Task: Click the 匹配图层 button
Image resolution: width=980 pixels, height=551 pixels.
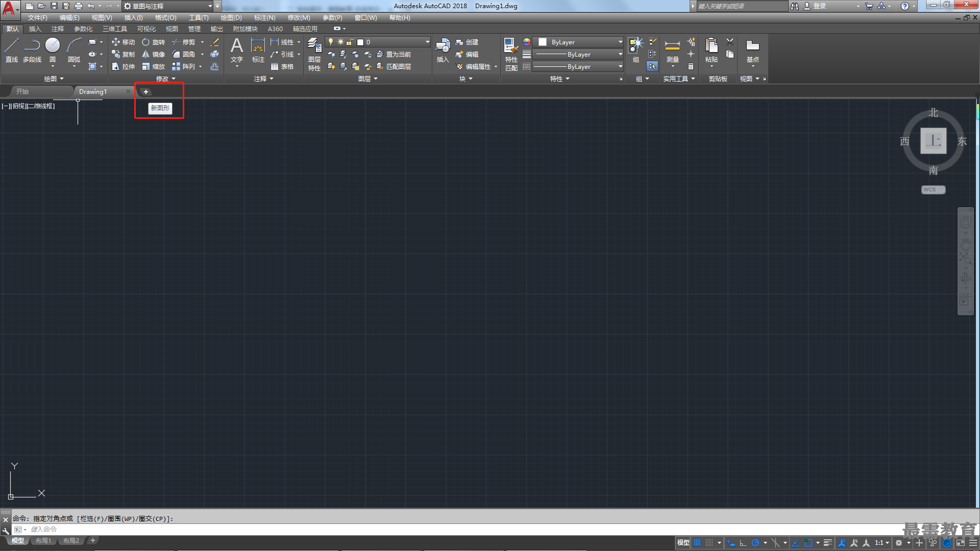Action: (394, 66)
